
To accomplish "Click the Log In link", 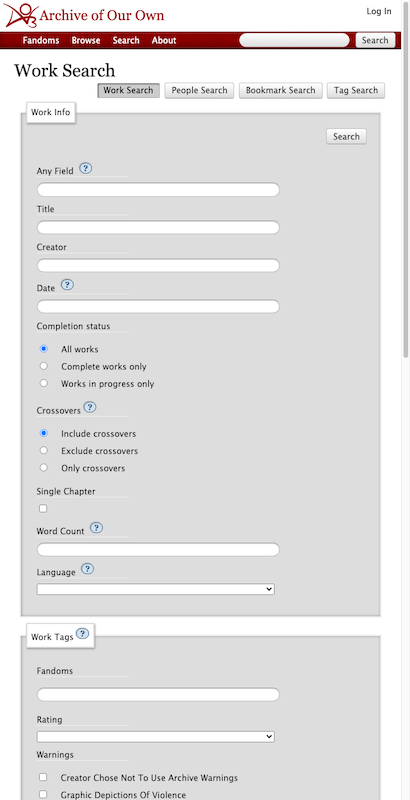I will pos(379,11).
